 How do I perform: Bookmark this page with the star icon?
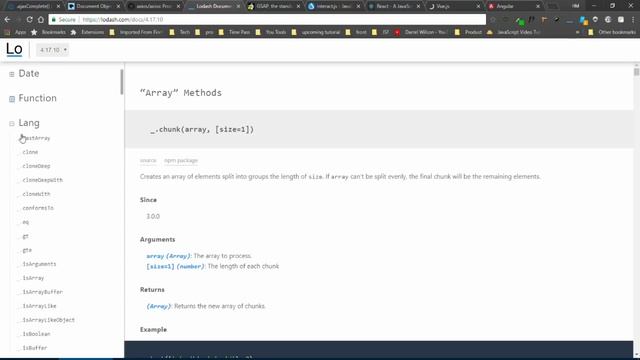coord(493,20)
